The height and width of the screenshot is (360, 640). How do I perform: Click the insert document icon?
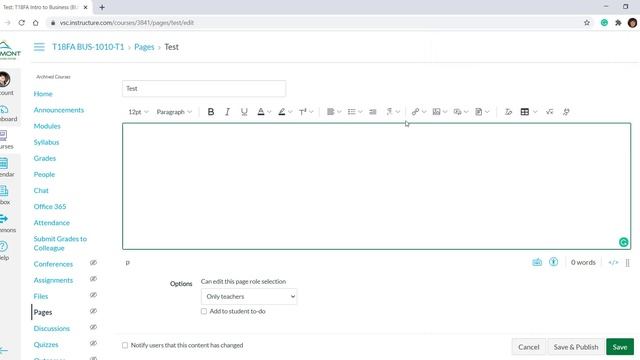click(x=479, y=112)
